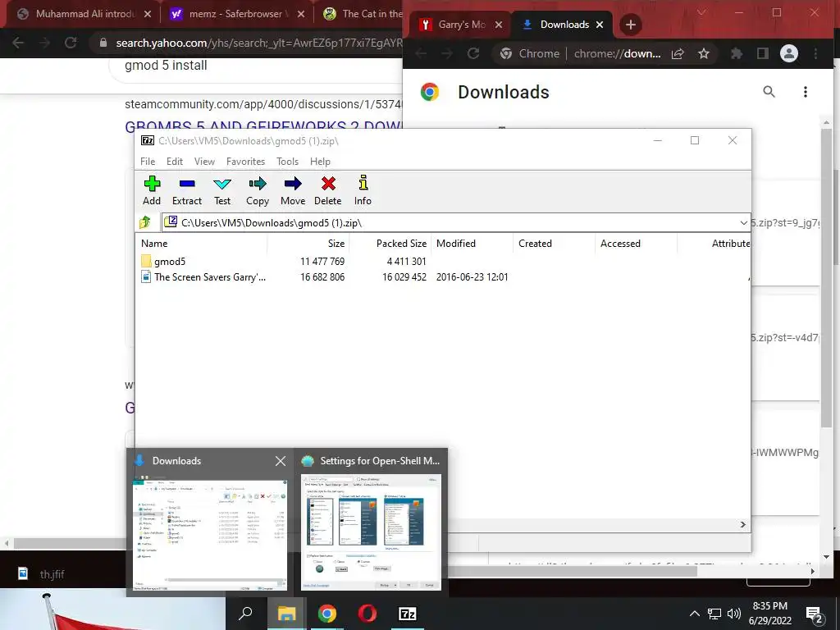Open the Edit menu in 7-Zip
This screenshot has height=630, width=840.
tap(175, 162)
